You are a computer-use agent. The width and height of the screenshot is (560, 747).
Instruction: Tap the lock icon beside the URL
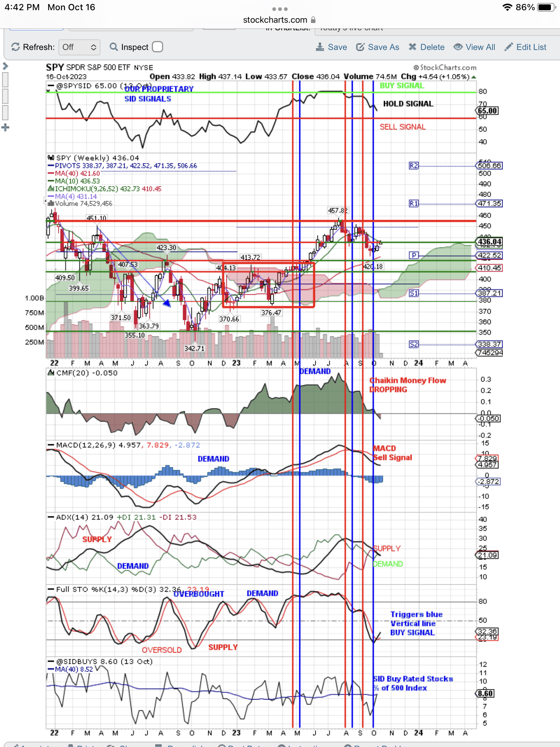pyautogui.click(x=313, y=20)
